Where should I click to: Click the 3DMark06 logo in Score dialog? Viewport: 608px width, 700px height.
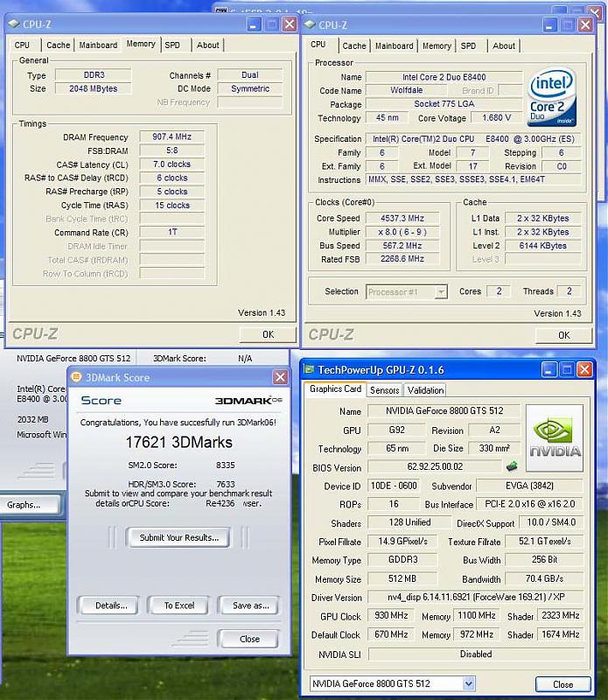coord(248,401)
